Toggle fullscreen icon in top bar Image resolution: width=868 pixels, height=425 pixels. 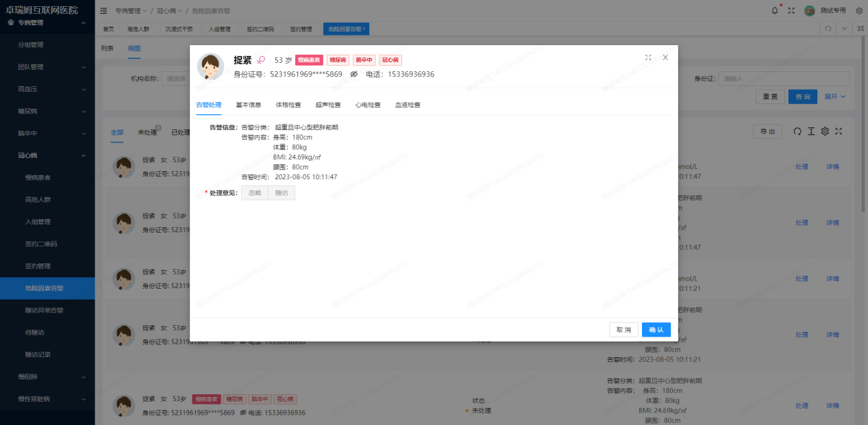pos(791,11)
